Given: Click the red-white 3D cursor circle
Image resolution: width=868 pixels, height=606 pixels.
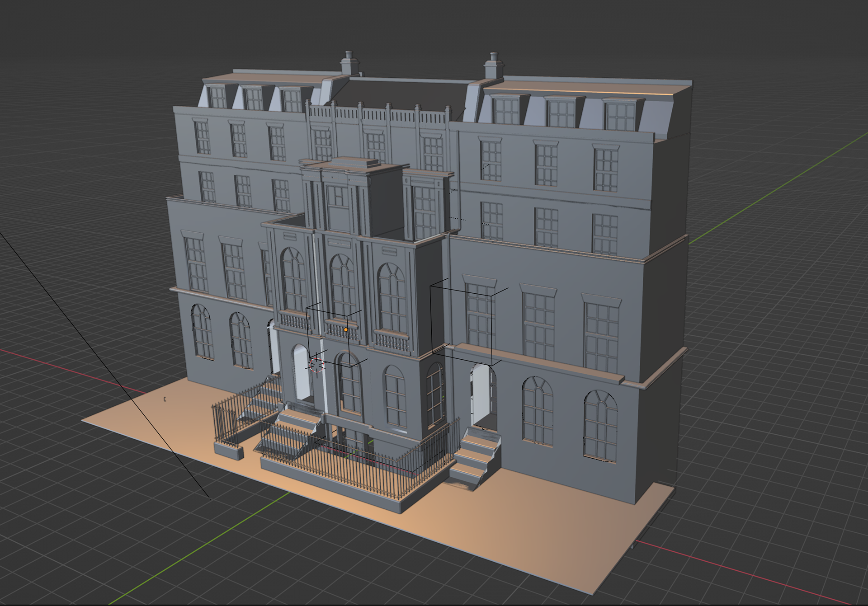Looking at the screenshot, I should tap(317, 365).
